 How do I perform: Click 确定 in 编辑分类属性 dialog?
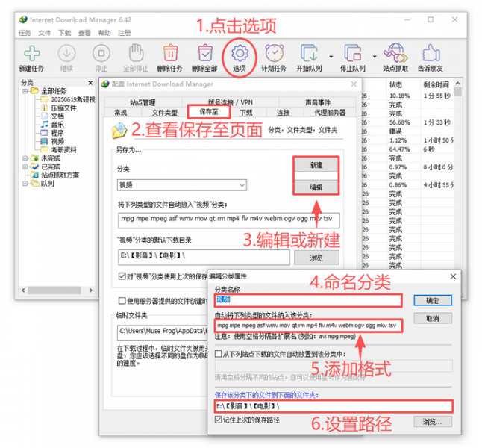[433, 300]
